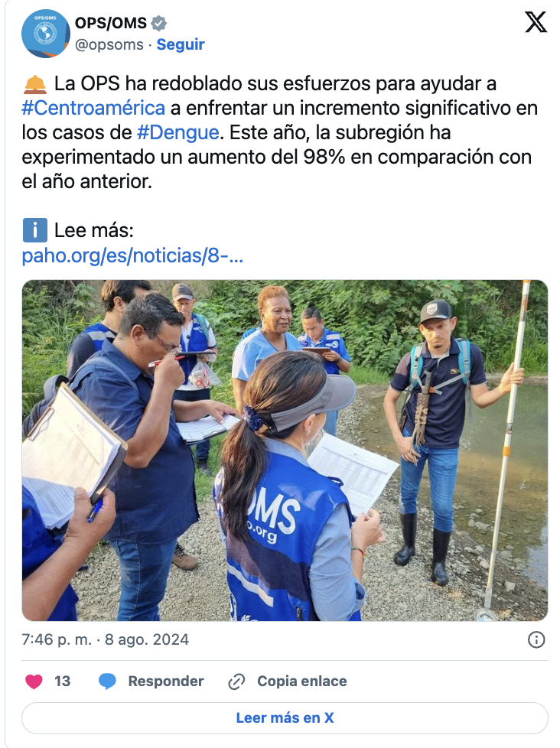Click the @opsoms handle

click(109, 44)
